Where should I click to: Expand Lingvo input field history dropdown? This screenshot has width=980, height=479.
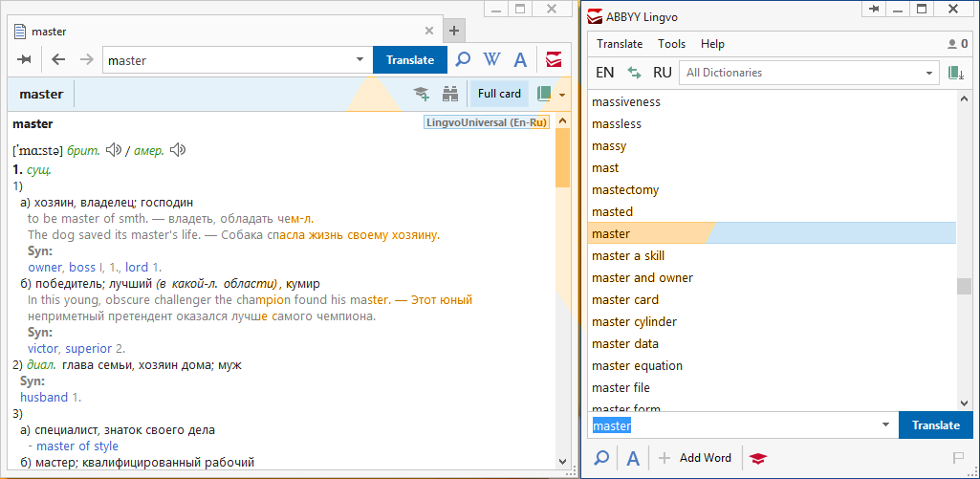(885, 425)
